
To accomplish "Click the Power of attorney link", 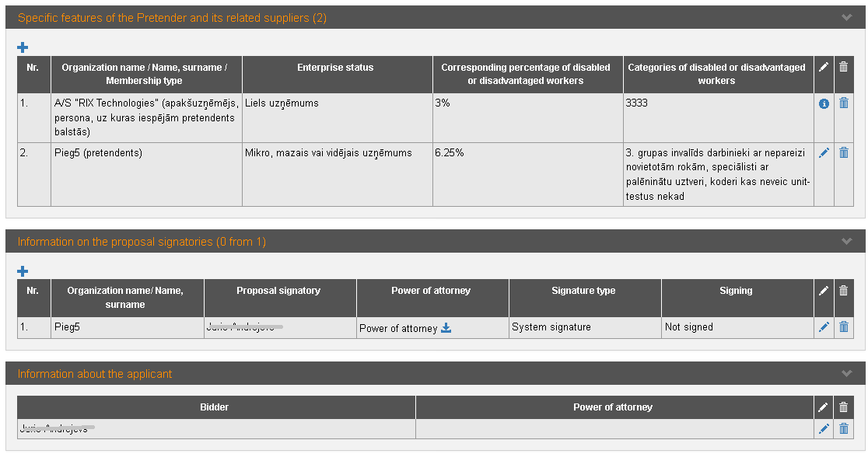I will (x=397, y=328).
